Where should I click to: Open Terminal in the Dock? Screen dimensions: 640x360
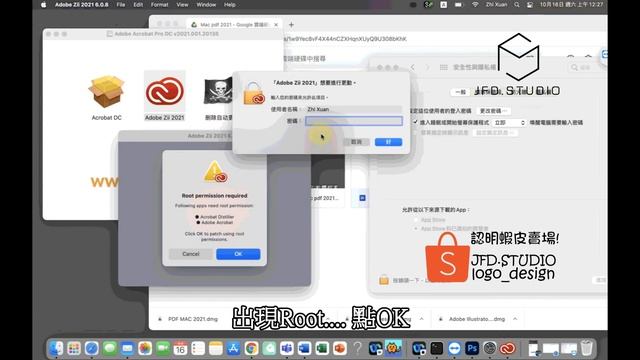coord(436,348)
